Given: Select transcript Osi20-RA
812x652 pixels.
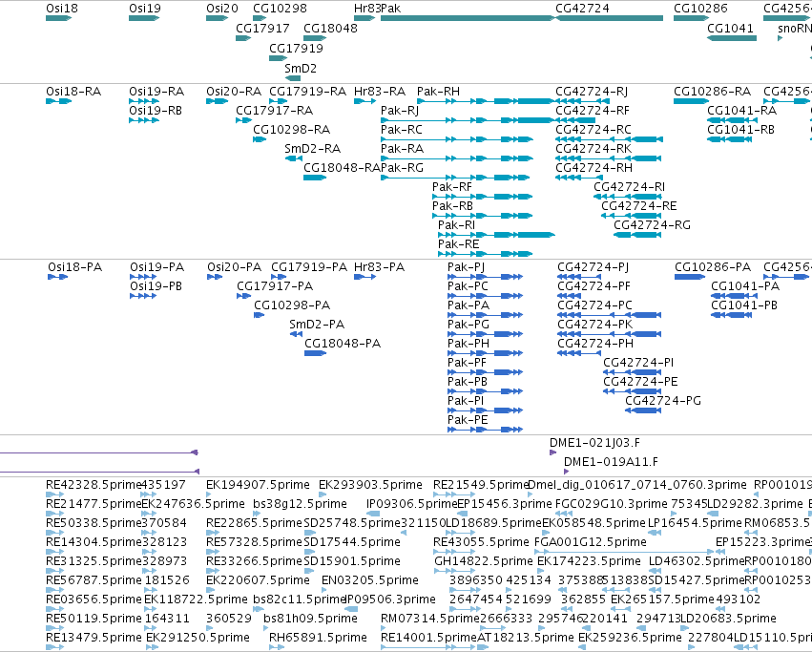Looking at the screenshot, I should click(234, 92).
